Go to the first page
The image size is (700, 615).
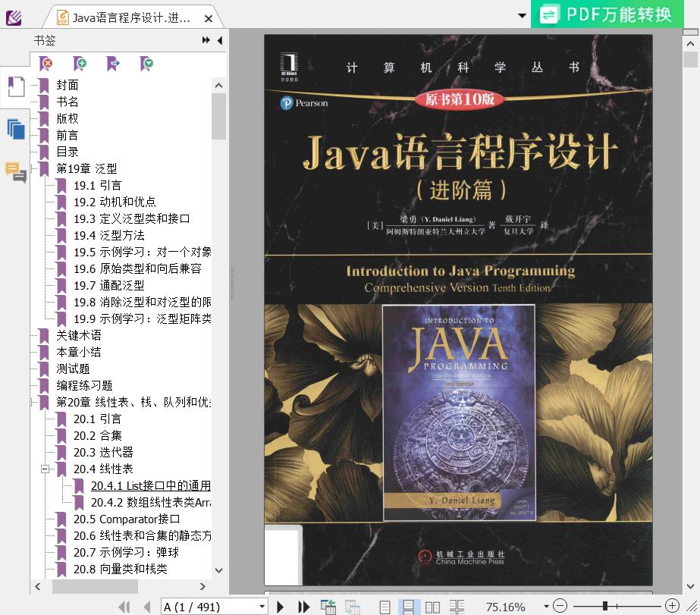click(x=124, y=607)
